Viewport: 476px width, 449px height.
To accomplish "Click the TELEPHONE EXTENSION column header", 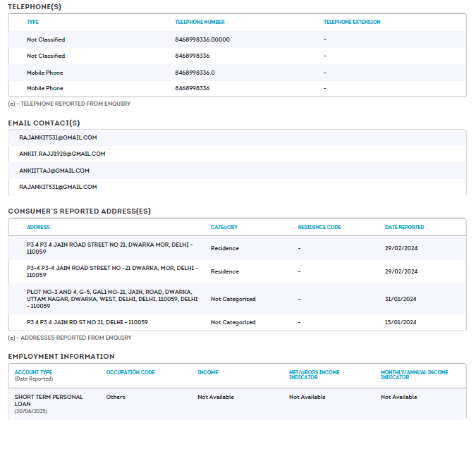I will (x=352, y=22).
